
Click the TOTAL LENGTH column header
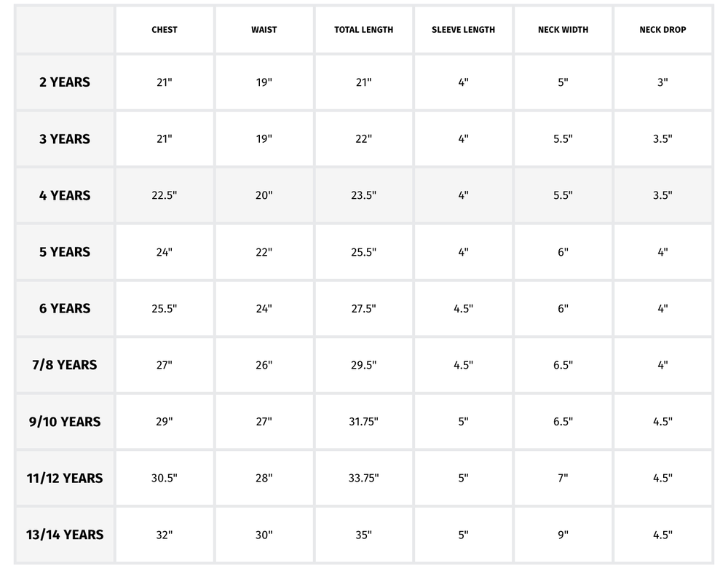click(x=364, y=30)
